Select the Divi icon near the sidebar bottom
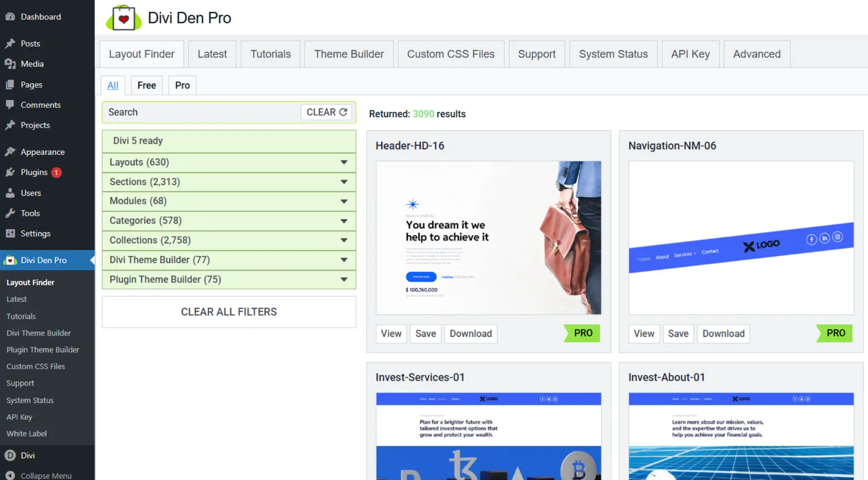 (10, 455)
